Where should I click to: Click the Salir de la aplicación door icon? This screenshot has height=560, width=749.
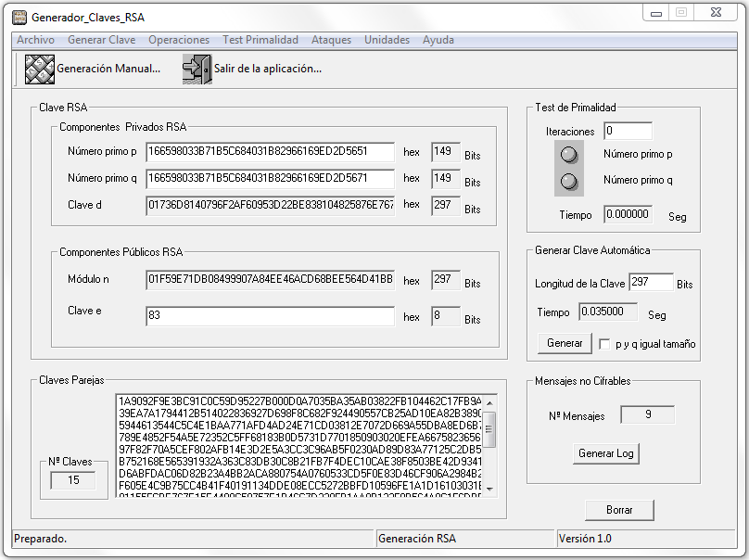coord(197,70)
